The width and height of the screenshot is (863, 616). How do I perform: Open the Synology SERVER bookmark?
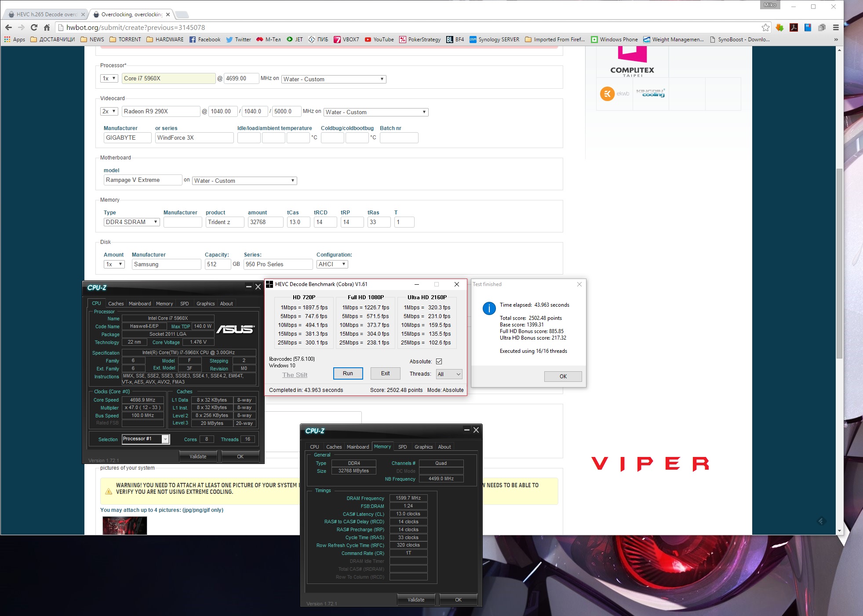(495, 40)
